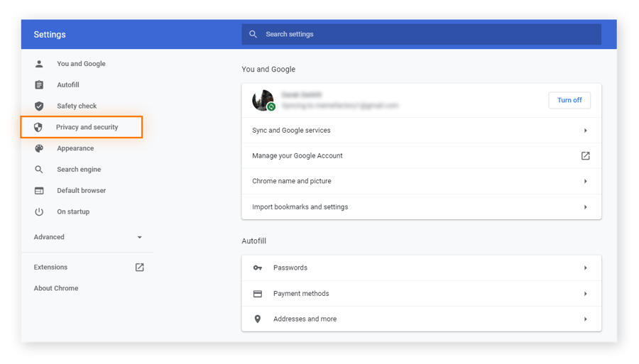
Task: Click the Autofill clipboard icon in sidebar
Action: click(x=39, y=84)
